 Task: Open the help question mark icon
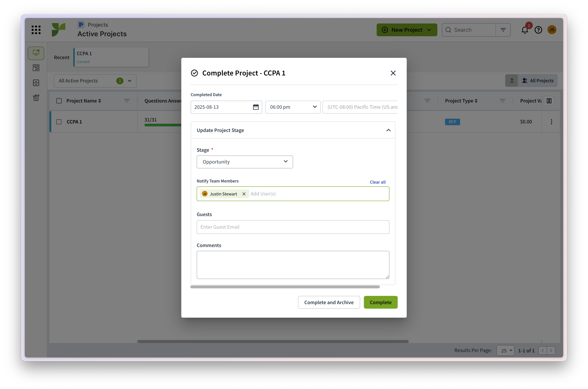pyautogui.click(x=538, y=30)
